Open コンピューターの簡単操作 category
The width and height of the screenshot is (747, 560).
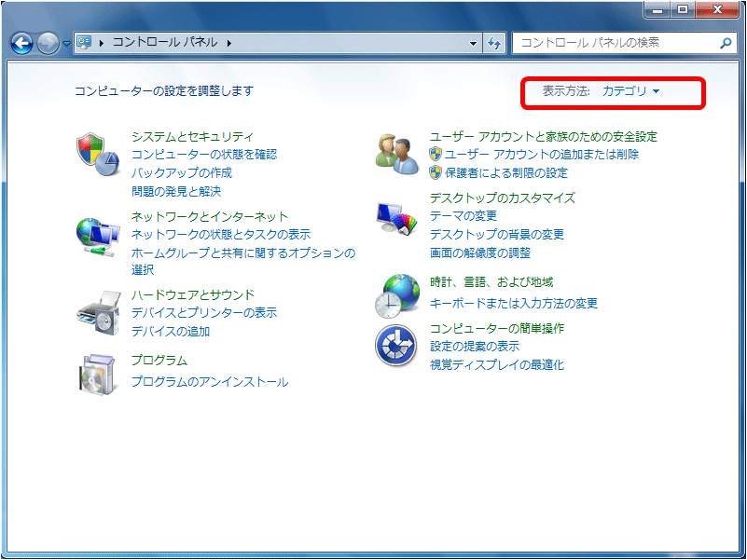(x=497, y=328)
